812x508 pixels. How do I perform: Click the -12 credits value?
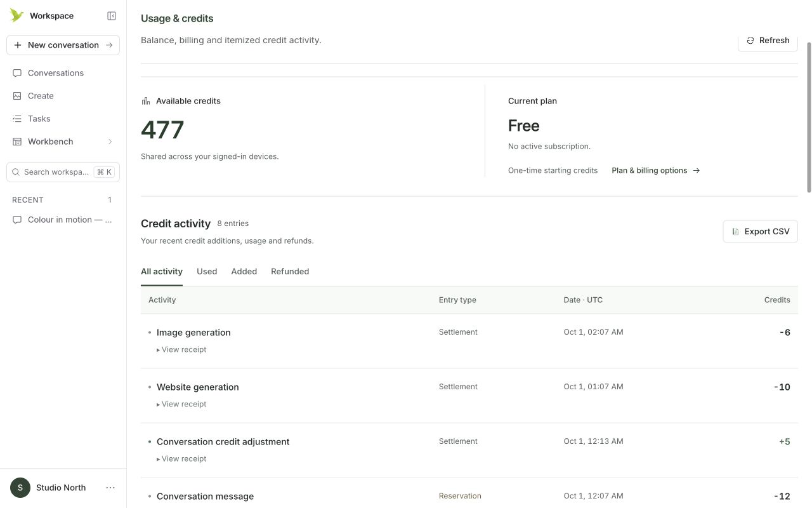click(782, 496)
